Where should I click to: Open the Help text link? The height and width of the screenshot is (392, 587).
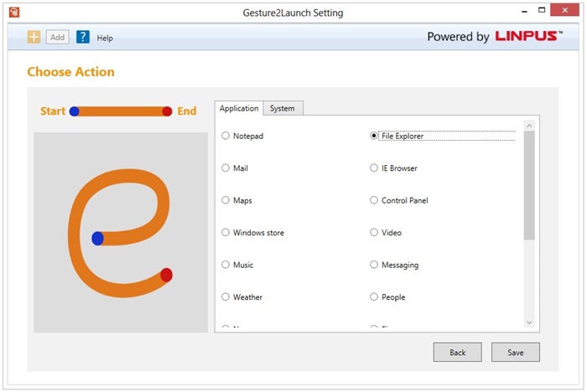pyautogui.click(x=105, y=38)
